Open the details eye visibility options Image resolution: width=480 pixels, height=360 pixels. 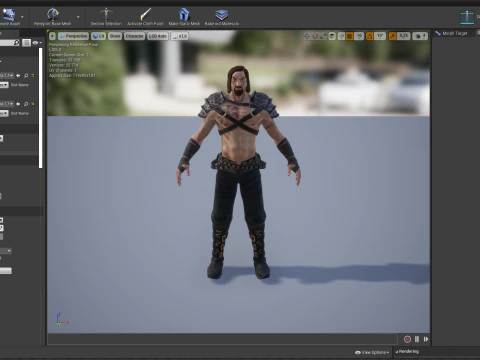pos(37,43)
